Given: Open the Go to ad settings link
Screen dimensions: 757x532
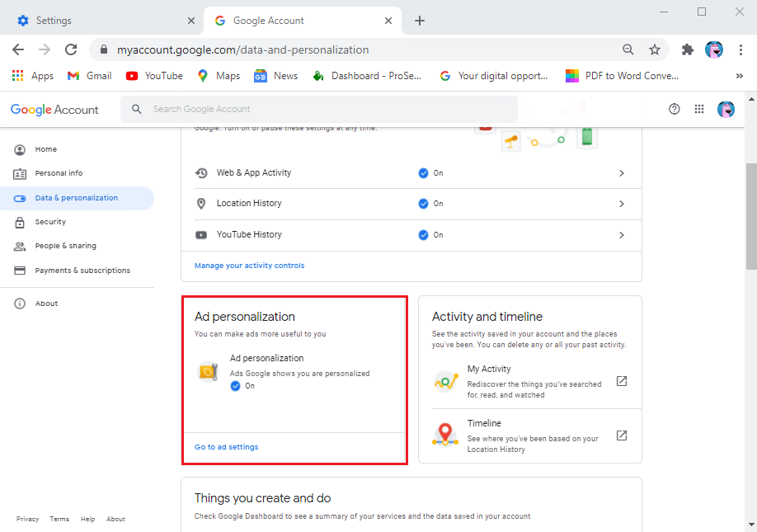Looking at the screenshot, I should 225,446.
